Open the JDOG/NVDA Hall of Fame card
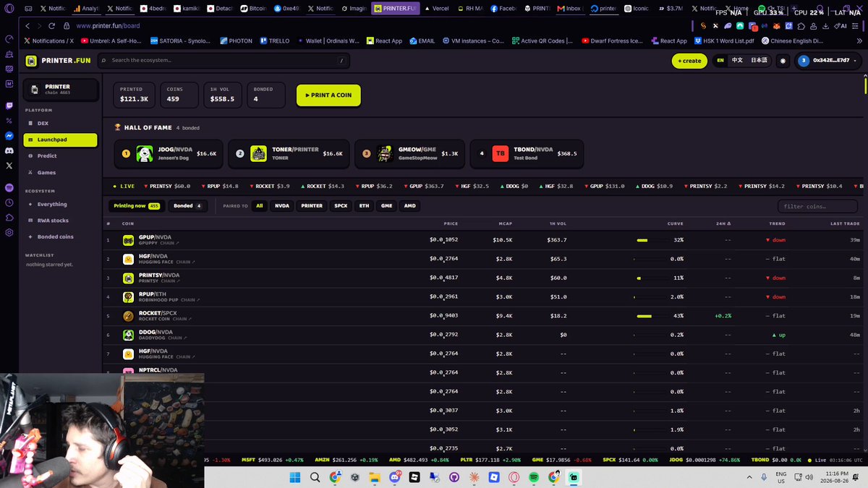Screen dimensions: 868x488 pyautogui.click(x=168, y=153)
